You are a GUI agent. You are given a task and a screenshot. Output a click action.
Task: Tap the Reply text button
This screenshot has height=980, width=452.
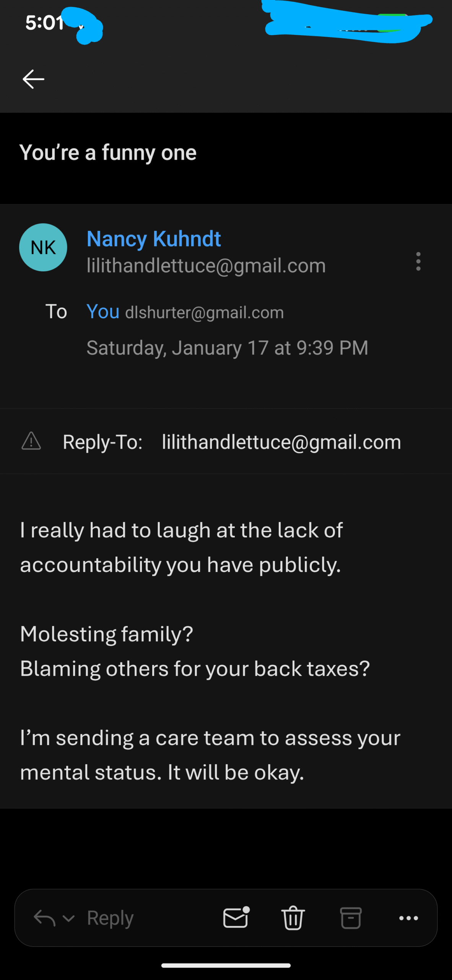(110, 918)
